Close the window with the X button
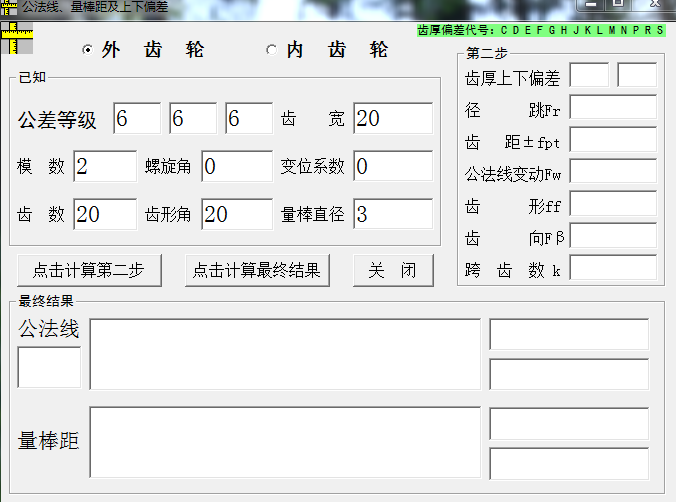 click(x=655, y=4)
